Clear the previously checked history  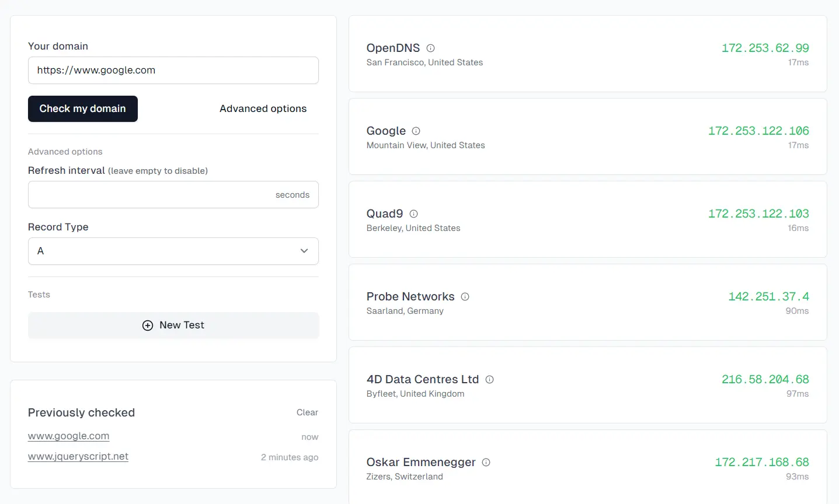tap(307, 412)
